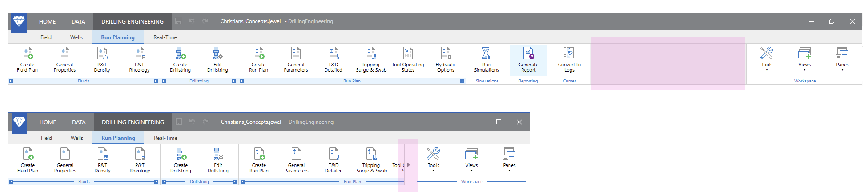
Task: Open the Field subtab in the wider window
Action: (46, 37)
